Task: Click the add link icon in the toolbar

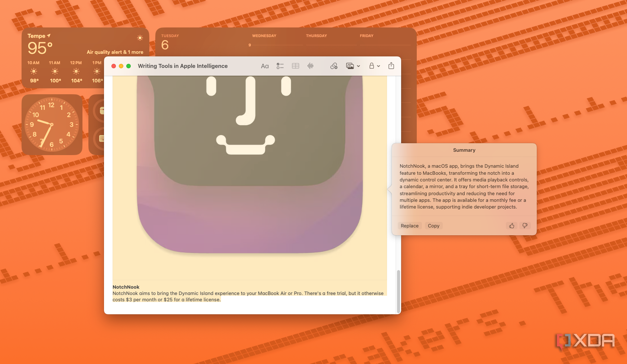Action: (x=334, y=66)
